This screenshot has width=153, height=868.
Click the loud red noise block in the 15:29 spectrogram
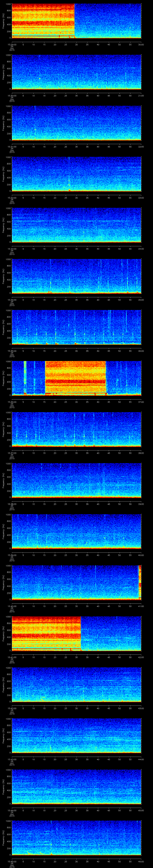(43, 21)
